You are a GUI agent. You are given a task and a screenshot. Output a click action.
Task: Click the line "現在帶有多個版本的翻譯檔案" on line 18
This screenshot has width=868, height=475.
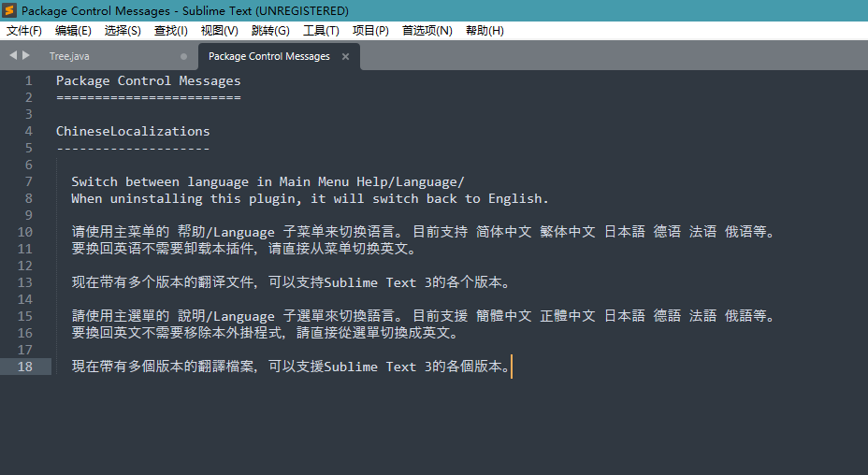[291, 367]
